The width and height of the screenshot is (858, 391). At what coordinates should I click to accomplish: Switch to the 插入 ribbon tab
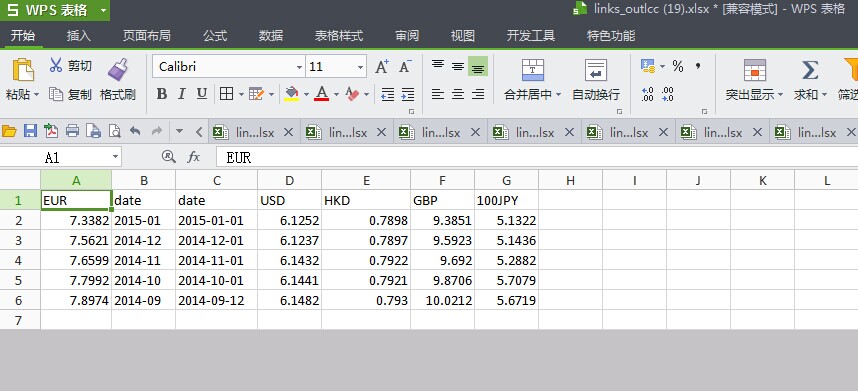(78, 36)
